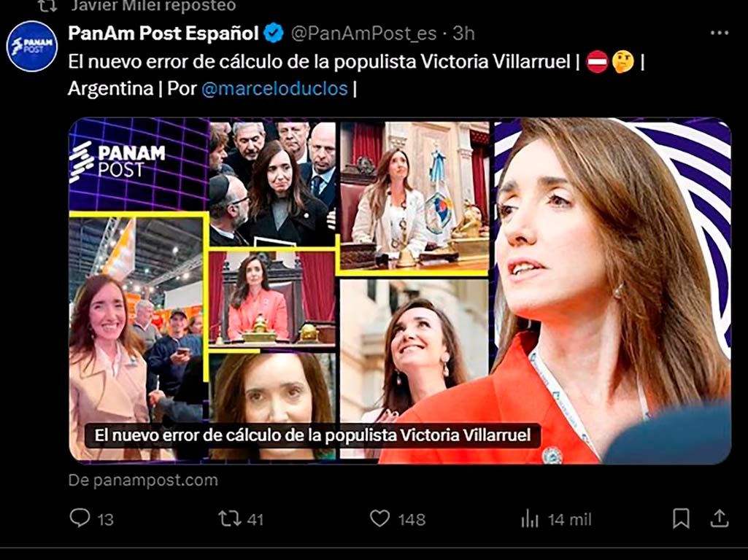Click the PANAM POST logo in image
748x560 pixels.
117,161
